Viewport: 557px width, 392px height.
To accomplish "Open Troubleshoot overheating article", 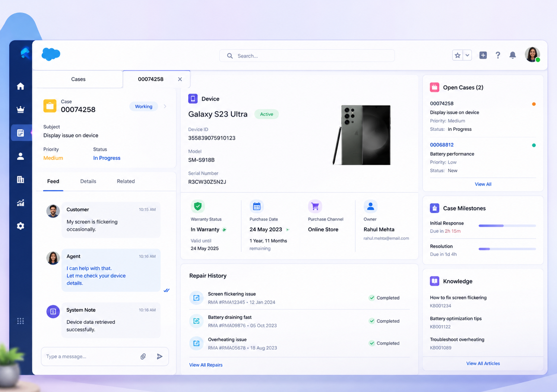I will (457, 339).
